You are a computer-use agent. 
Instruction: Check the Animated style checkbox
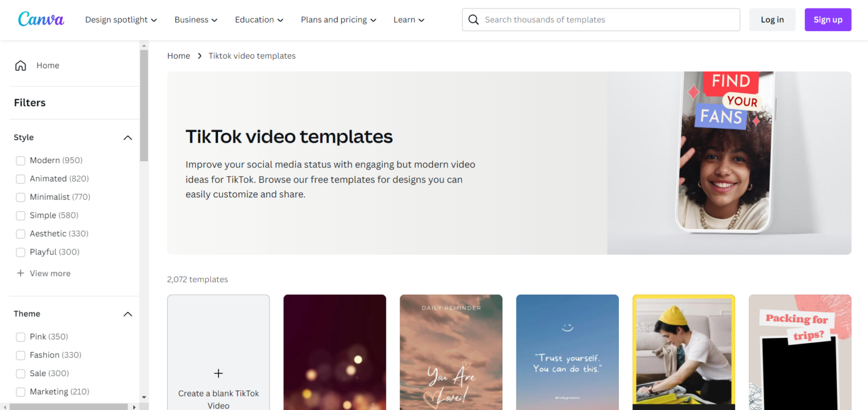(x=20, y=178)
